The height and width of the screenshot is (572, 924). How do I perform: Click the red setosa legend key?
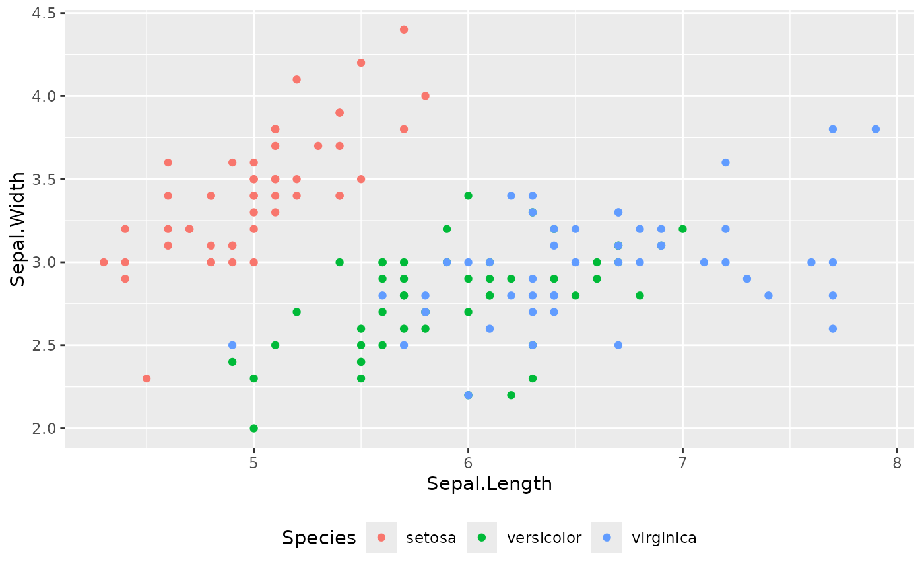coord(381,538)
